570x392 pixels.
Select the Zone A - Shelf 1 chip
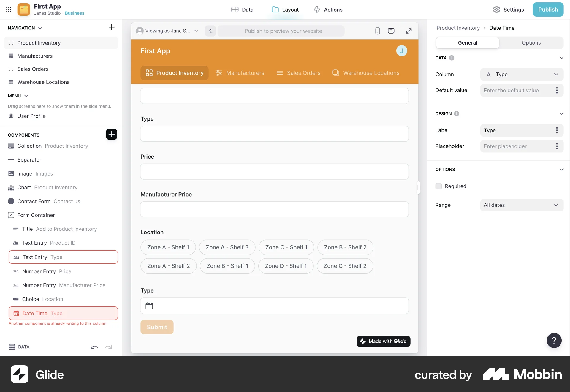[168, 247]
